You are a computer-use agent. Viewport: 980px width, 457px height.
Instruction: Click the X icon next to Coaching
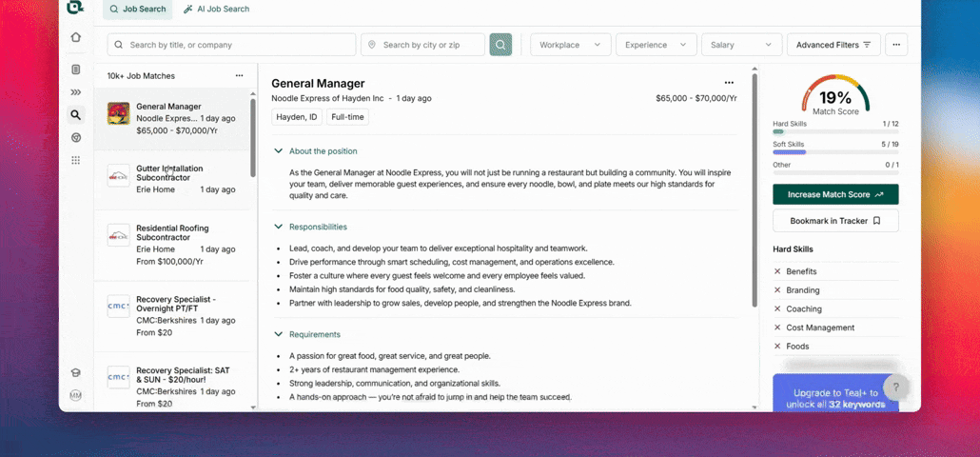(777, 308)
